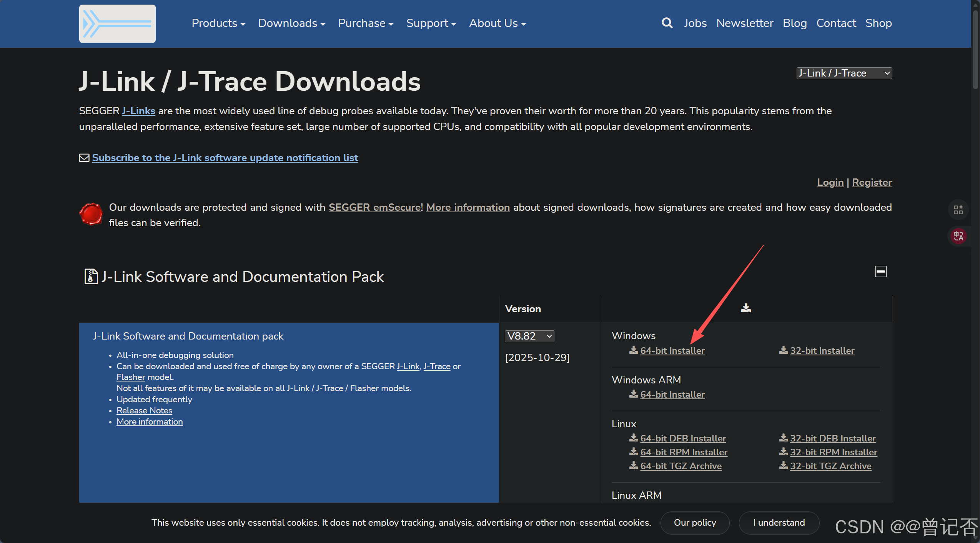980x543 pixels.
Task: Open the Products menu
Action: 218,23
